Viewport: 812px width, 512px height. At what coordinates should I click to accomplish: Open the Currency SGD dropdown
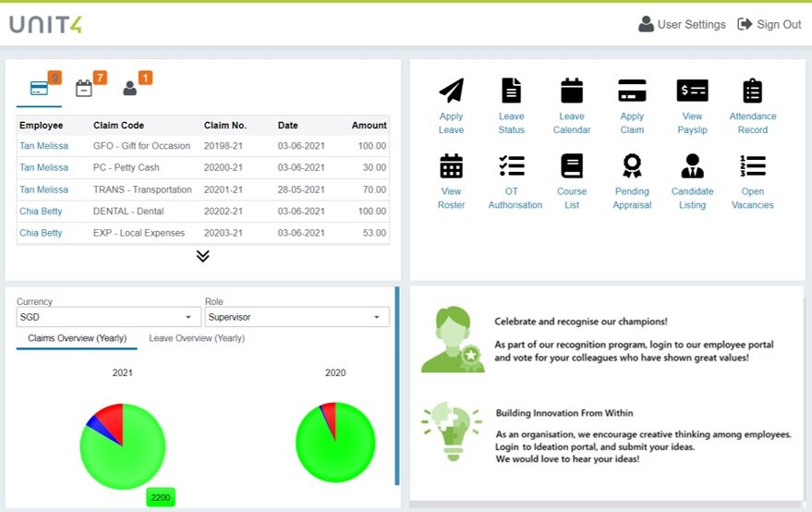pyautogui.click(x=108, y=317)
